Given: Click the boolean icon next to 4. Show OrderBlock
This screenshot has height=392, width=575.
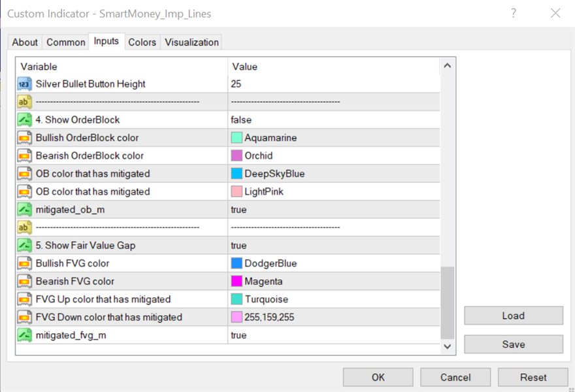Looking at the screenshot, I should click(x=24, y=120).
